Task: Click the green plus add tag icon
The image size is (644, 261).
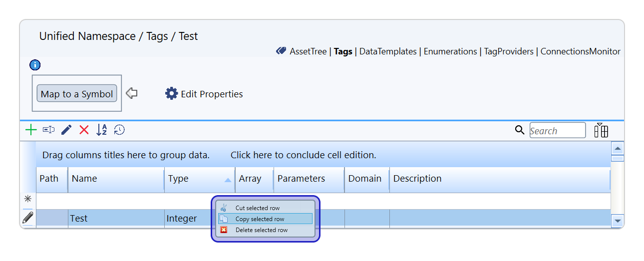Action: click(31, 130)
